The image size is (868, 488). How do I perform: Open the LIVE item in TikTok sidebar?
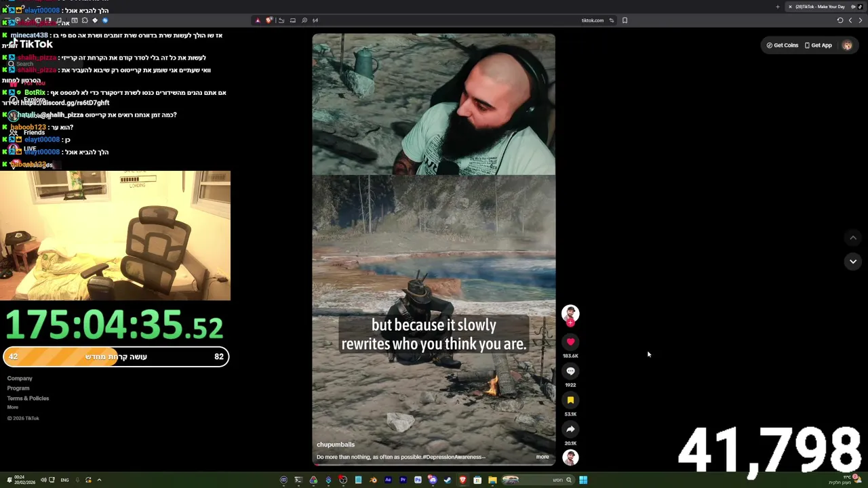coord(24,148)
